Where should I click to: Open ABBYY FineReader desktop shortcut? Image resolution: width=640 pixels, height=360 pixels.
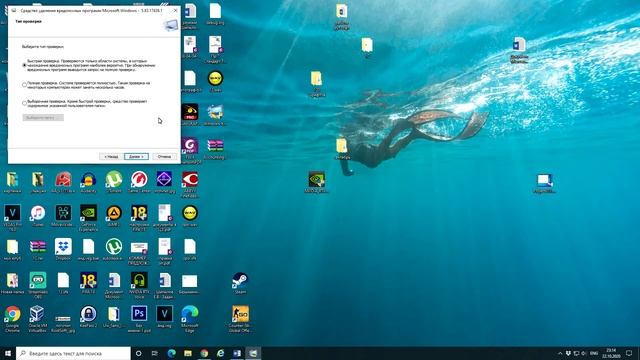tap(190, 184)
